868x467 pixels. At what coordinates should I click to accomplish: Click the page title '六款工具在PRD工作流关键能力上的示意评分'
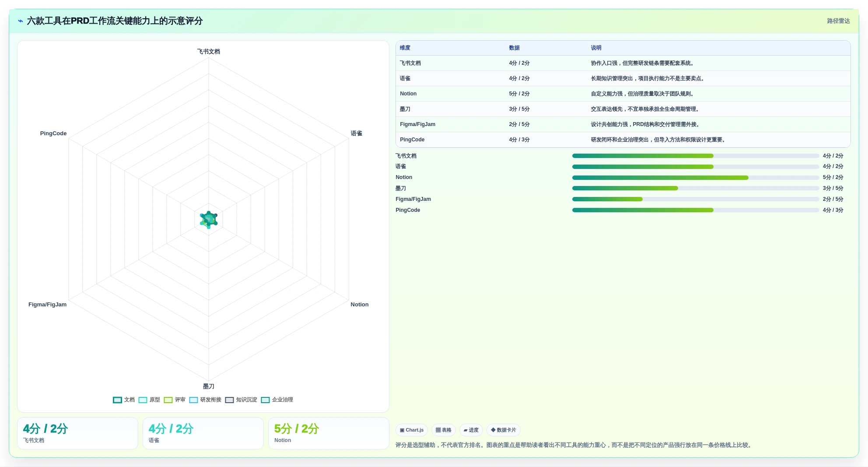tap(115, 21)
